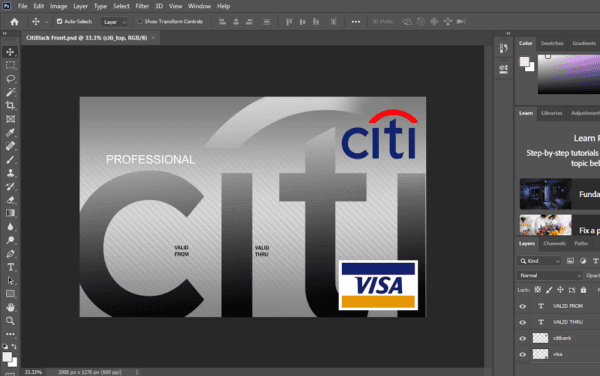Hide the citibank layer
This screenshot has width=600, height=376.
(x=523, y=339)
